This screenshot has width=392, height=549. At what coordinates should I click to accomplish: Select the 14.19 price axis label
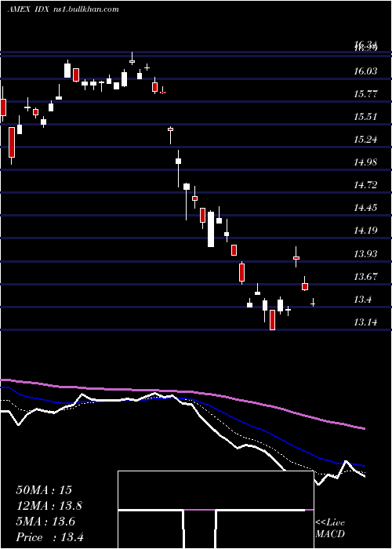point(365,231)
